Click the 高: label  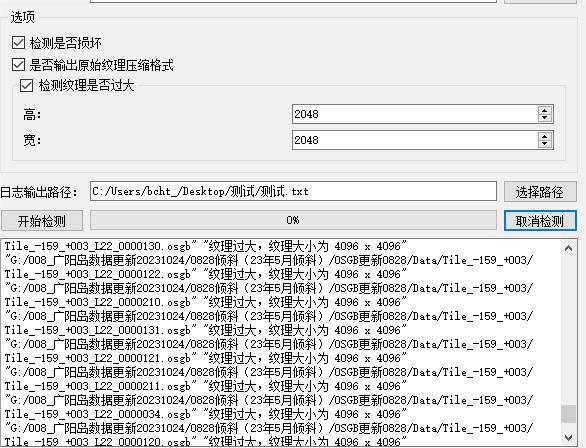click(32, 114)
